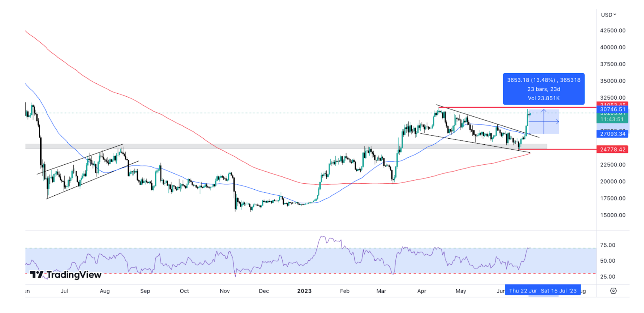
Task: Click the Sat 15 Jul '23 date label
Action: coord(558,291)
